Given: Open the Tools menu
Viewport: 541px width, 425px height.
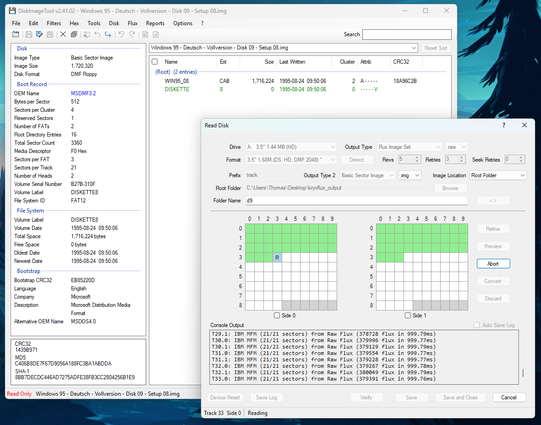Looking at the screenshot, I should [x=94, y=23].
